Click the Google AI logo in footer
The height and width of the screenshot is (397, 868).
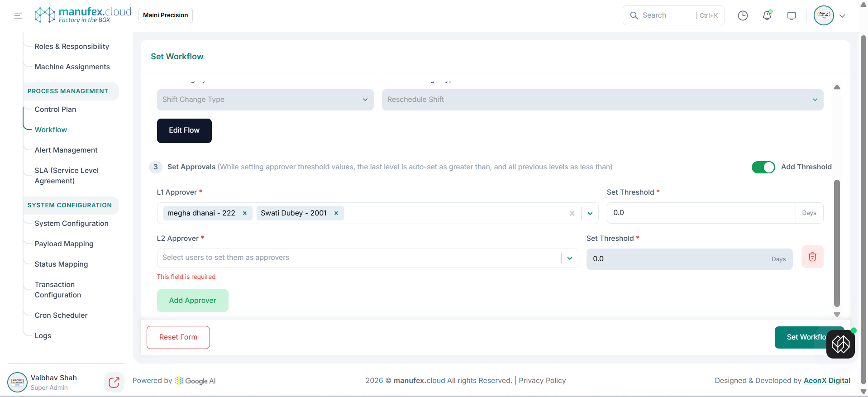click(x=196, y=381)
